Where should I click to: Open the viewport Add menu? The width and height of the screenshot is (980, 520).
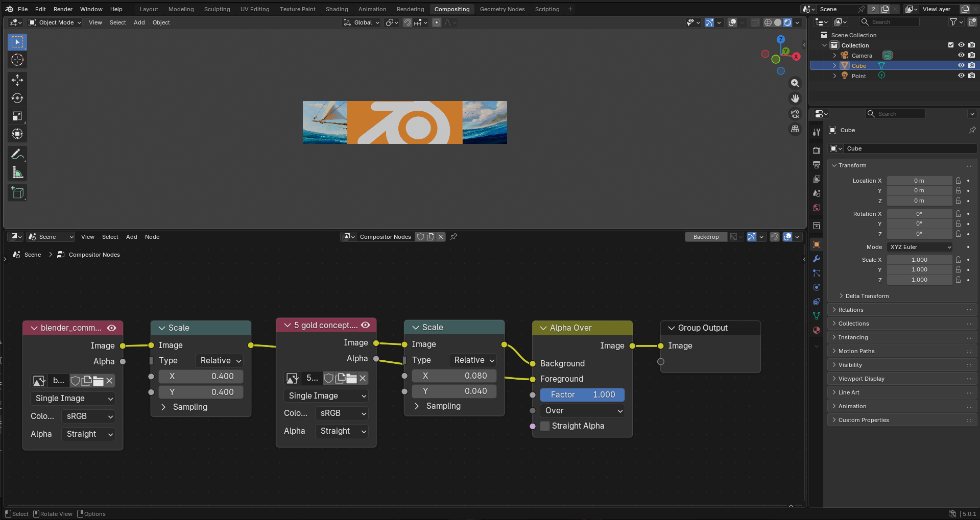coord(139,22)
